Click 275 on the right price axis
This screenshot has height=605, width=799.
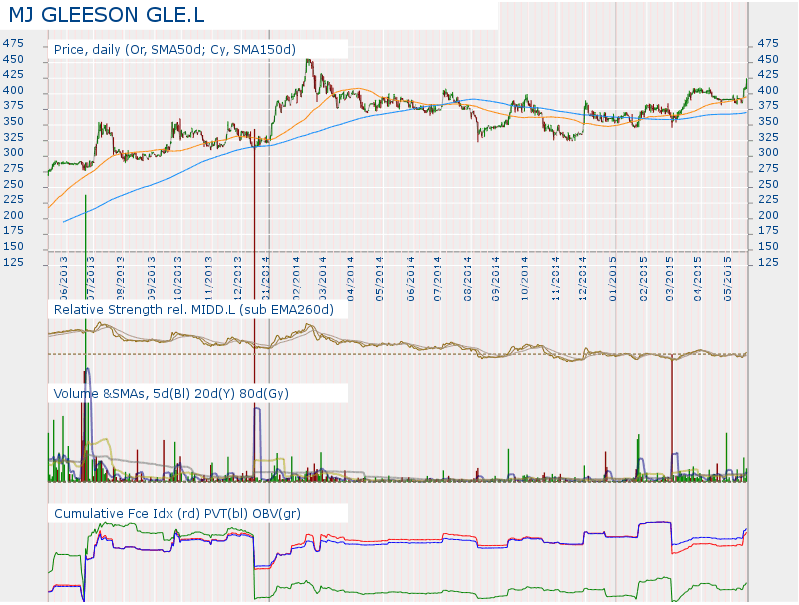768,168
